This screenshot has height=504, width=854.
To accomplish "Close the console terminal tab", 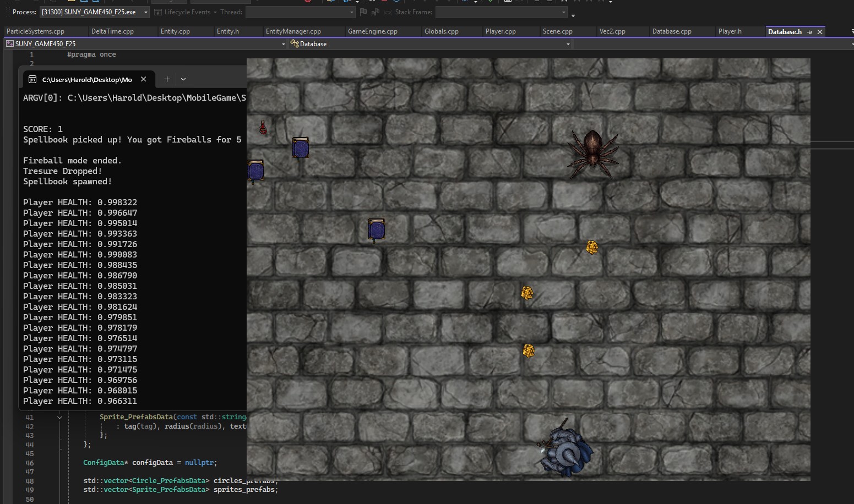I will click(144, 79).
